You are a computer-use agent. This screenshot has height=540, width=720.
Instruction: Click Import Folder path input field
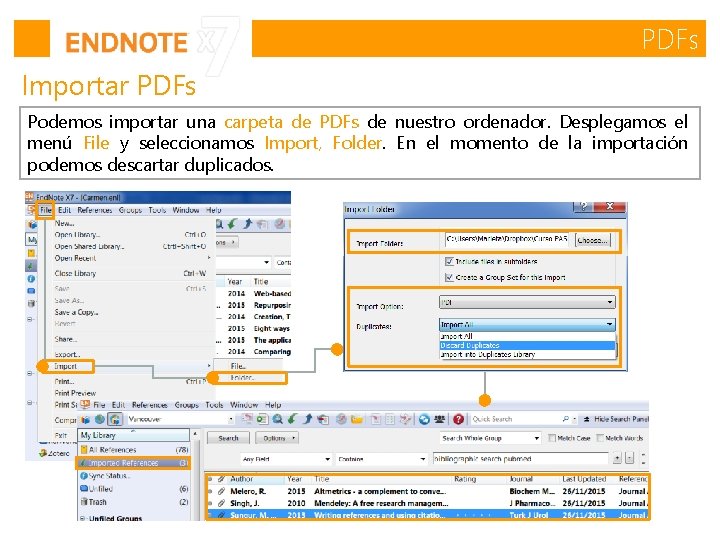point(507,239)
